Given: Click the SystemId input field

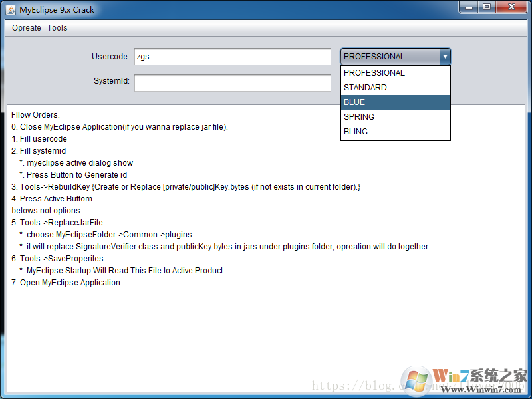Looking at the screenshot, I should tap(232, 83).
